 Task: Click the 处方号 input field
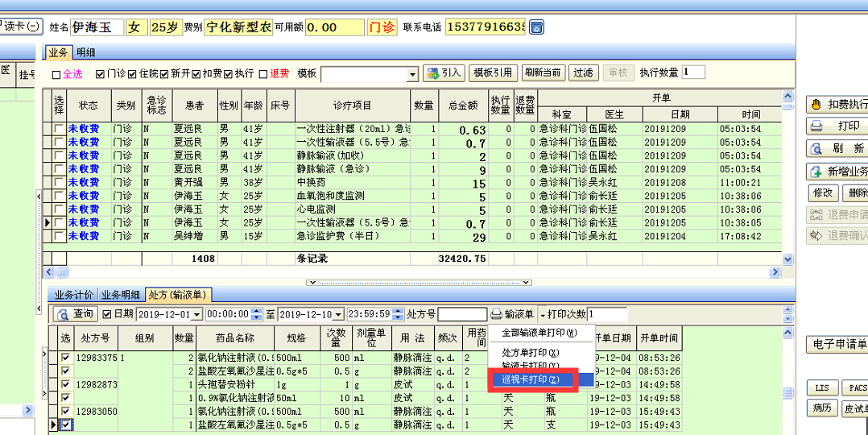tap(462, 314)
